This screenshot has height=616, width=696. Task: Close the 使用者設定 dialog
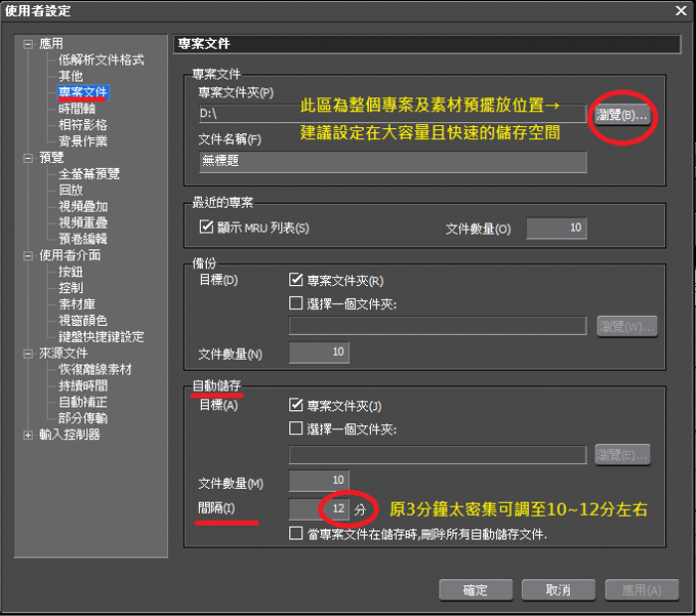pos(681,11)
